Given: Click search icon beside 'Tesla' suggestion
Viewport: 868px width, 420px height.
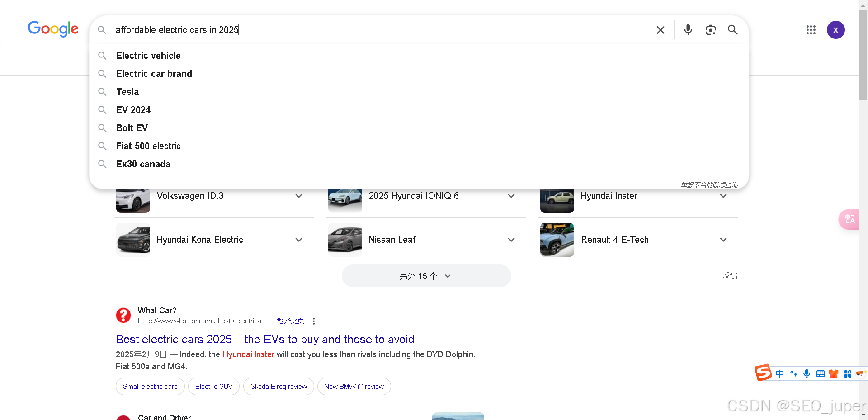Looking at the screenshot, I should pyautogui.click(x=103, y=92).
